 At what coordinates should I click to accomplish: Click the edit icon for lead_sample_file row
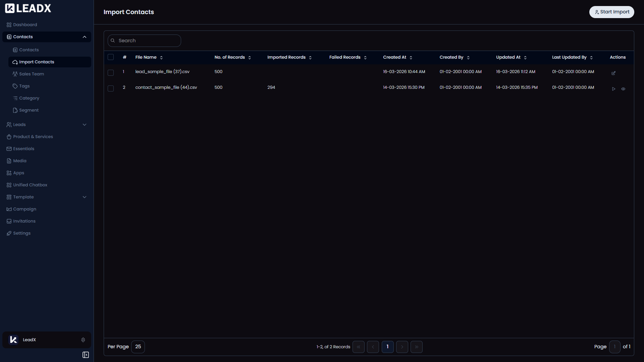pos(613,73)
